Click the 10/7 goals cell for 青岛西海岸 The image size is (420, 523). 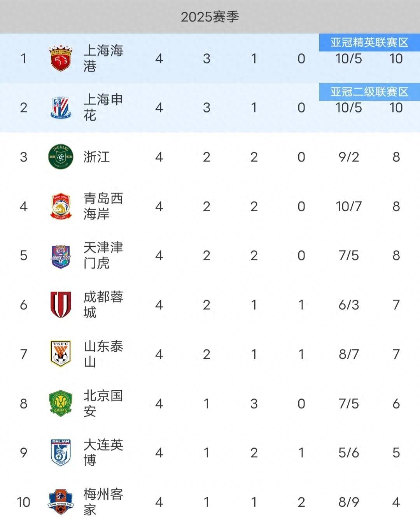349,206
